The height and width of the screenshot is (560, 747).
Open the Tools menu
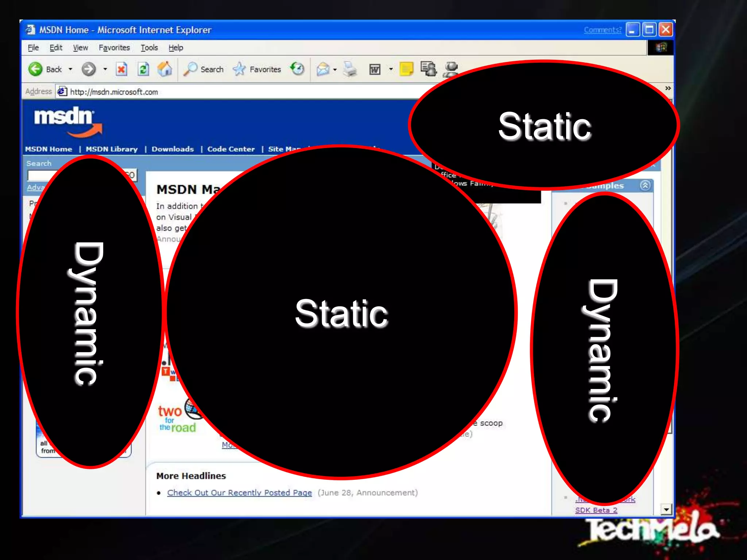coord(149,48)
